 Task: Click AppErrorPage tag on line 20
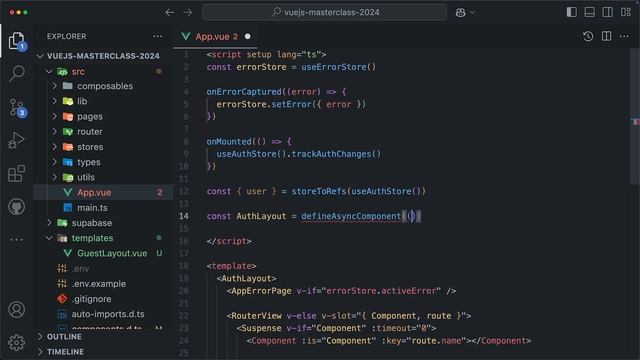[x=261, y=291]
